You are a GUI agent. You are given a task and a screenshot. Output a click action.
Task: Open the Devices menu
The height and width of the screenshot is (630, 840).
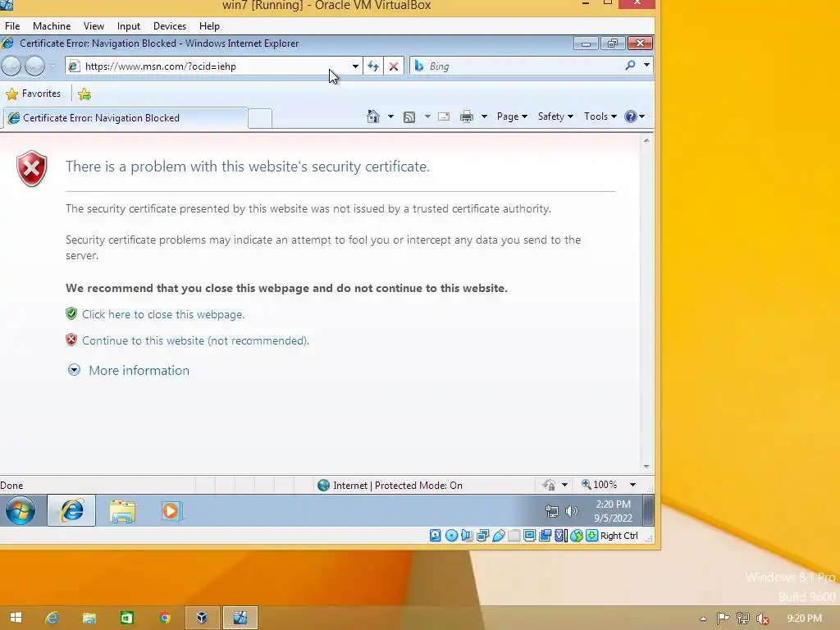[x=169, y=25]
